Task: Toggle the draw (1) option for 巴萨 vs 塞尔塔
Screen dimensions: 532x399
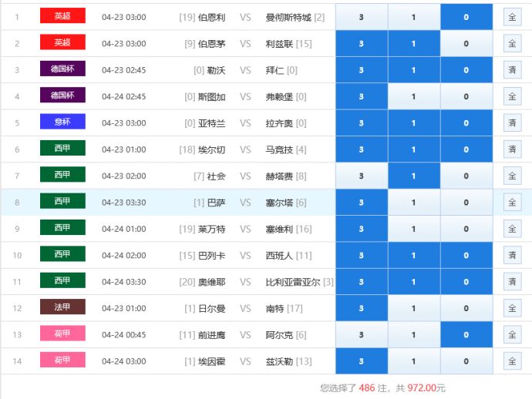Action: coord(413,203)
